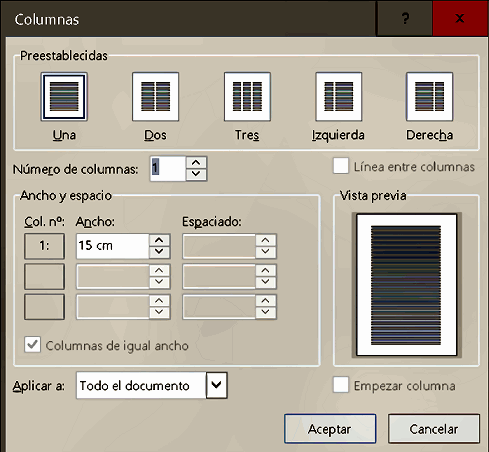Click the Número de columnas input field
The image size is (489, 452).
coord(168,169)
